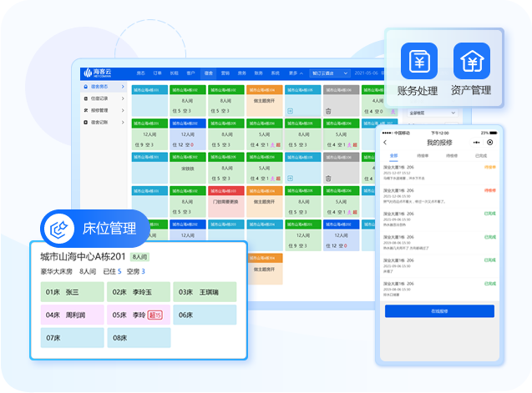Tap the back arrow in 我的报修
The image size is (532, 393).
click(386, 143)
